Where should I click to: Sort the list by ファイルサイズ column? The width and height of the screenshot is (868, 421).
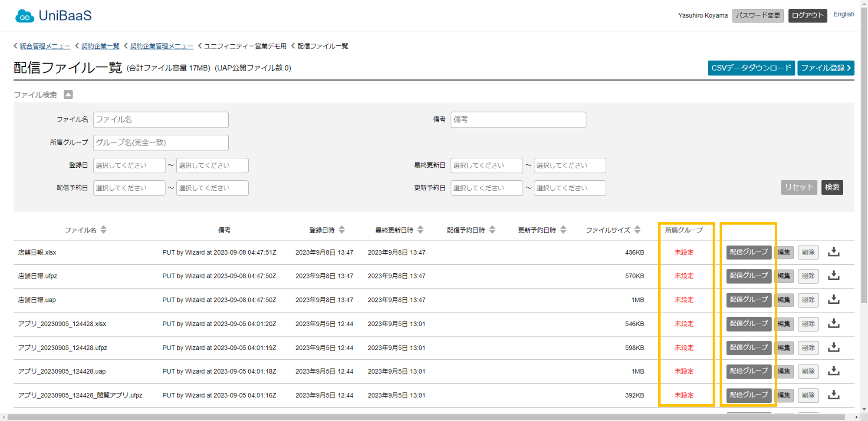click(x=637, y=230)
